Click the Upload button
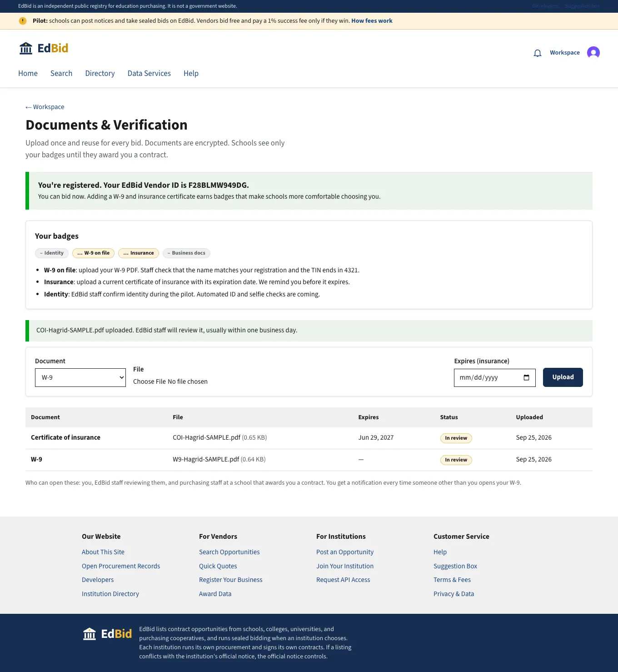The image size is (618, 672). pos(563,377)
